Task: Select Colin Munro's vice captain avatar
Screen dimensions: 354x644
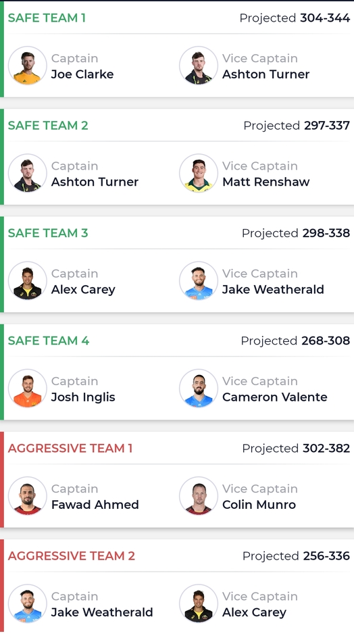Action: tap(199, 496)
